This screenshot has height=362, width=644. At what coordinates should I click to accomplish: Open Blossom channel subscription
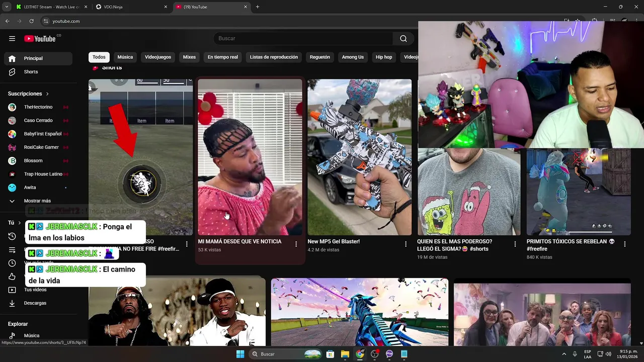coord(38,161)
